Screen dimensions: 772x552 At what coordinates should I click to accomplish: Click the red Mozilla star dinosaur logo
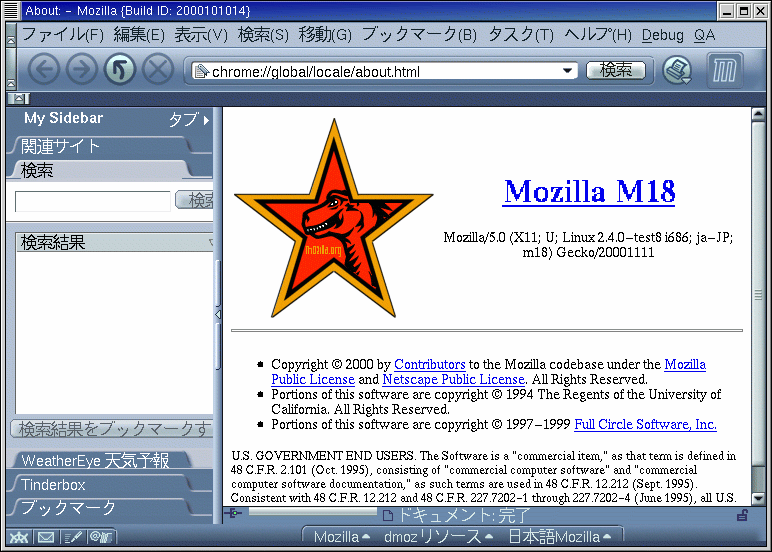coord(334,218)
